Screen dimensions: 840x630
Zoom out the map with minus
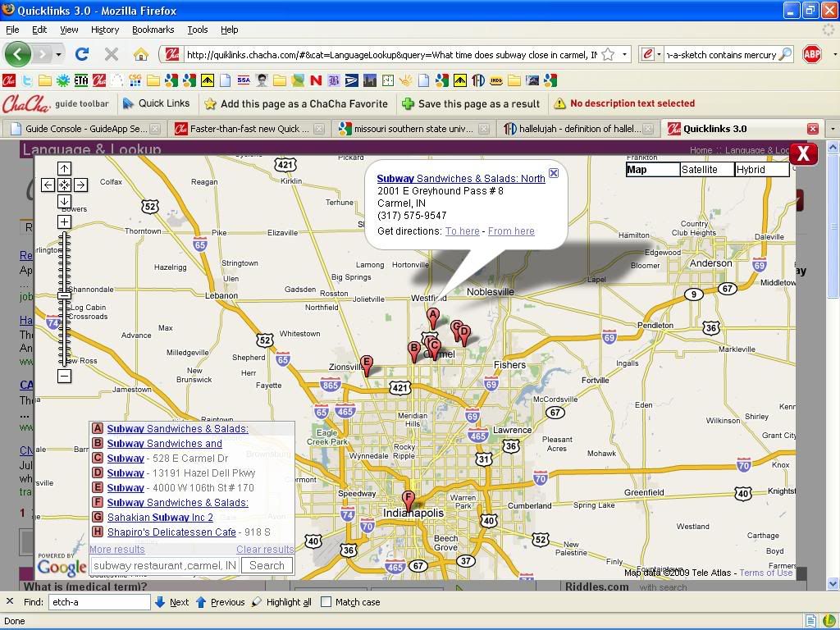[64, 376]
